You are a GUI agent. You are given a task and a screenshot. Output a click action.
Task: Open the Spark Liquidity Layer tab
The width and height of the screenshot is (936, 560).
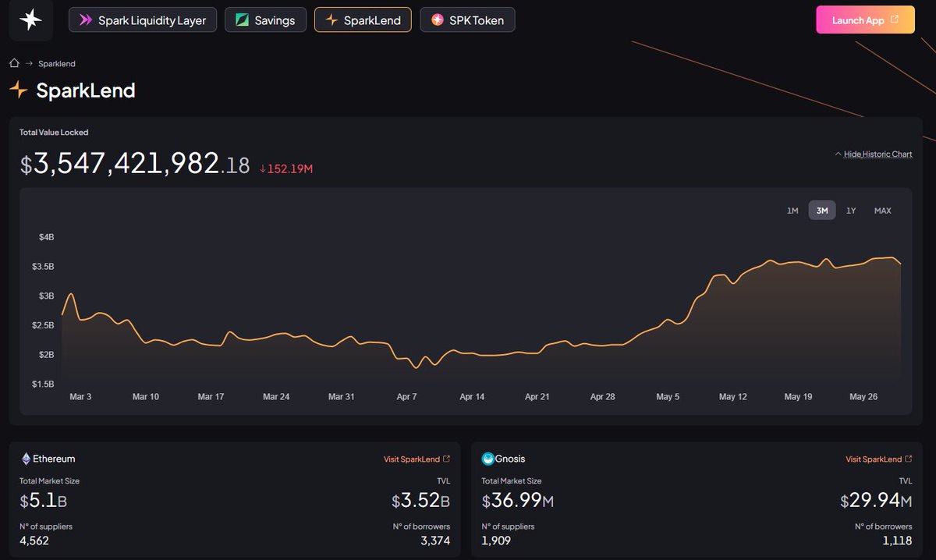point(142,20)
